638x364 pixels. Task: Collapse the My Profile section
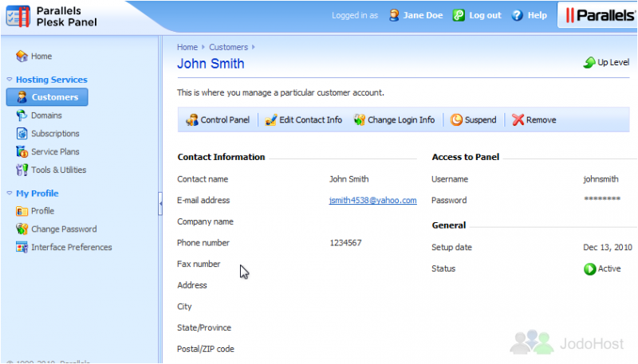pyautogui.click(x=10, y=194)
